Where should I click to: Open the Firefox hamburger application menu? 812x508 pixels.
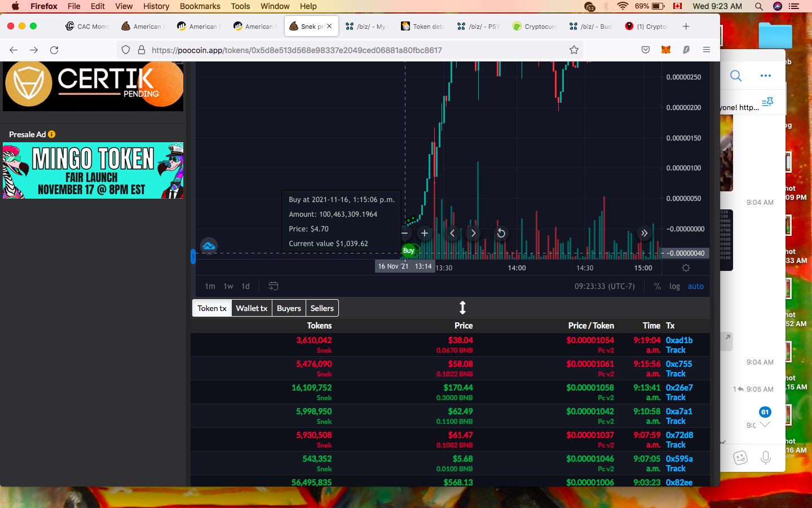(x=706, y=50)
